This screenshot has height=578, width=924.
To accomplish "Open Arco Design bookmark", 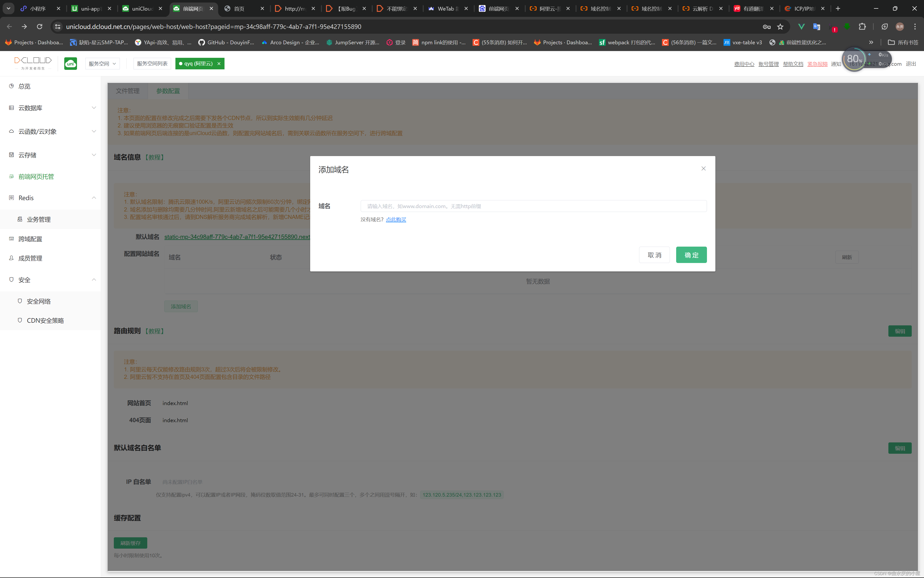I will tap(290, 42).
